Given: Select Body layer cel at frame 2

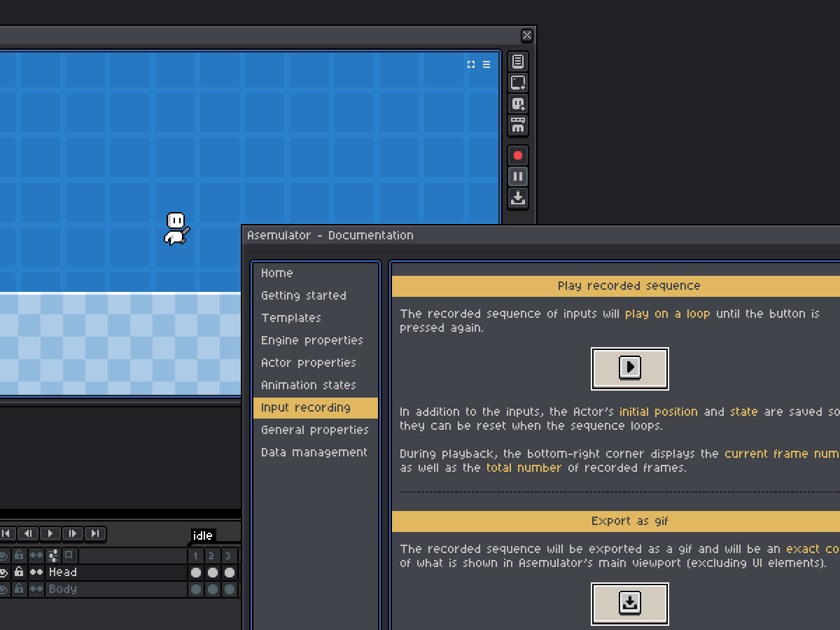Looking at the screenshot, I should tap(213, 589).
